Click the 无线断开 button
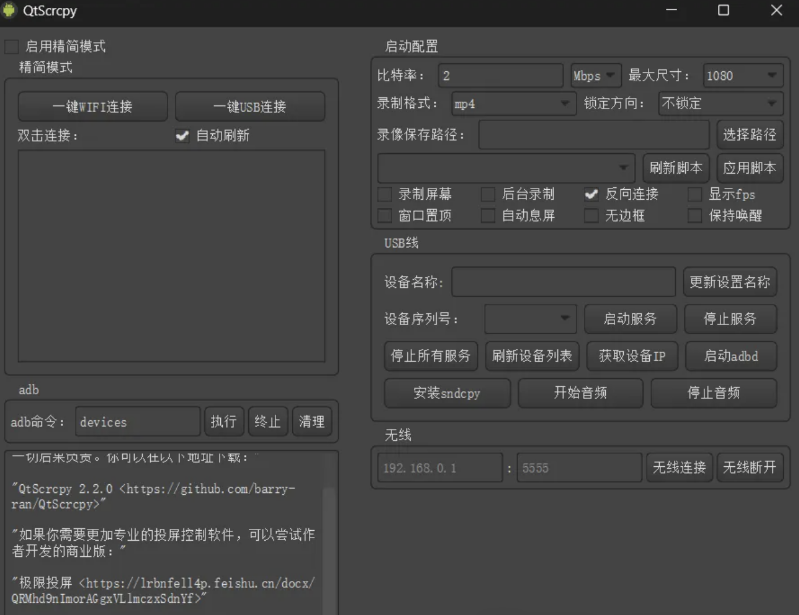The image size is (799, 615). tap(750, 468)
